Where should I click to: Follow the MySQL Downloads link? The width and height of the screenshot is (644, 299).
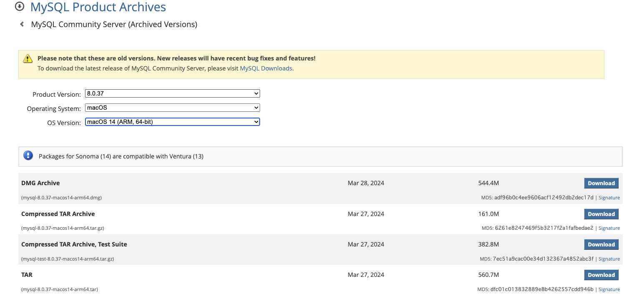pos(266,68)
